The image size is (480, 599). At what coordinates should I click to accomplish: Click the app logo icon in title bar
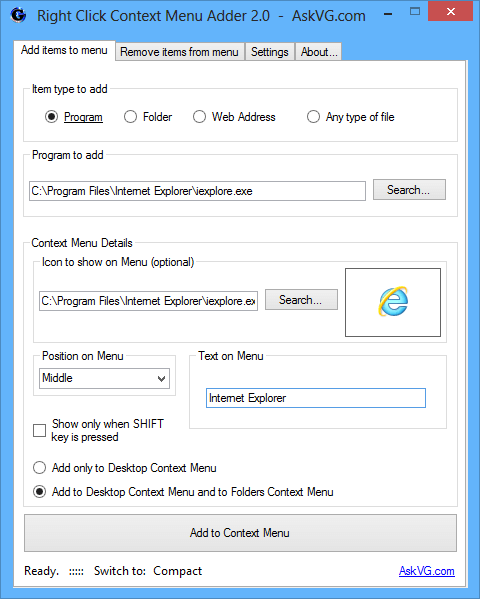pos(18,15)
